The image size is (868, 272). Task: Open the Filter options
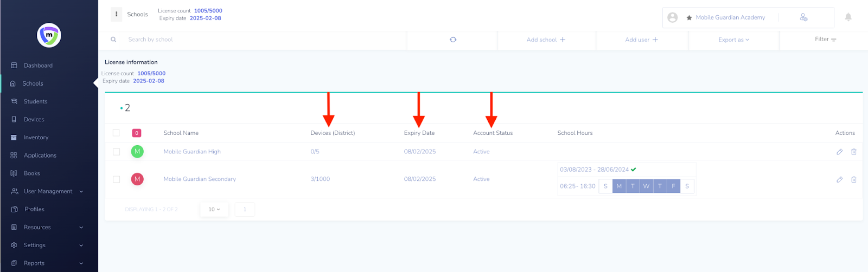coord(825,39)
